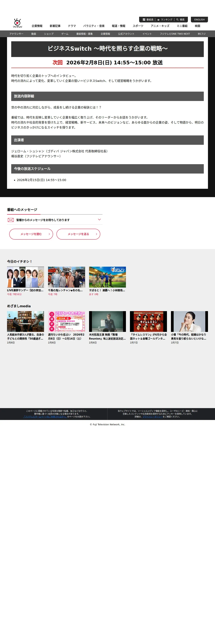This screenshot has width=215, height=644.
Task: Click the 木村拓哉主演 映画『教場 Reunion』 headline
Action: pyautogui.click(x=107, y=337)
